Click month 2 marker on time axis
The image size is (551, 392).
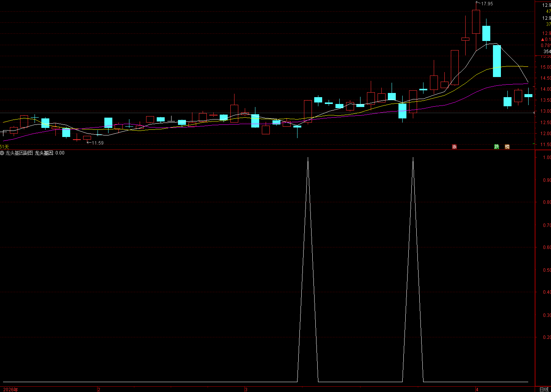(99, 389)
